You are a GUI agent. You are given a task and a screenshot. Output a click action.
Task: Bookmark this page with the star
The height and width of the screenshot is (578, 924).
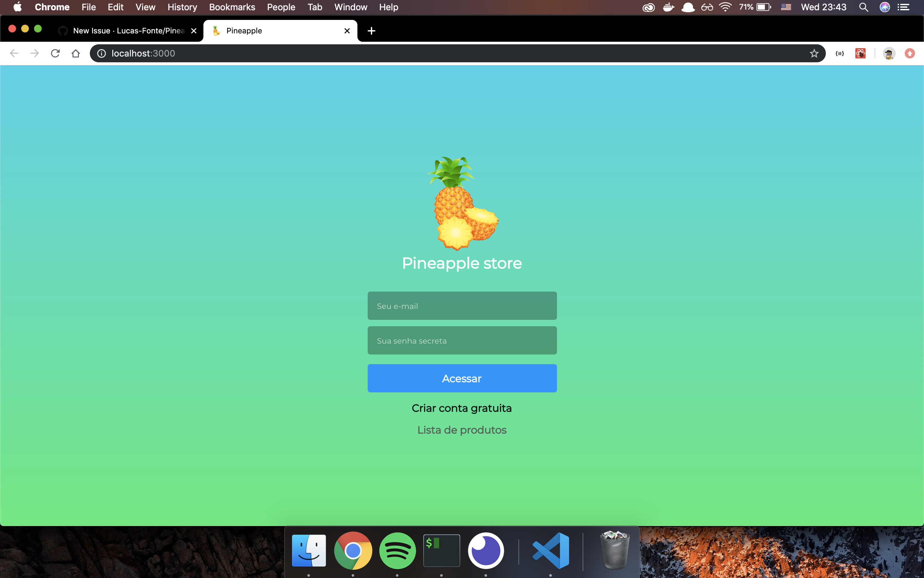tap(814, 54)
